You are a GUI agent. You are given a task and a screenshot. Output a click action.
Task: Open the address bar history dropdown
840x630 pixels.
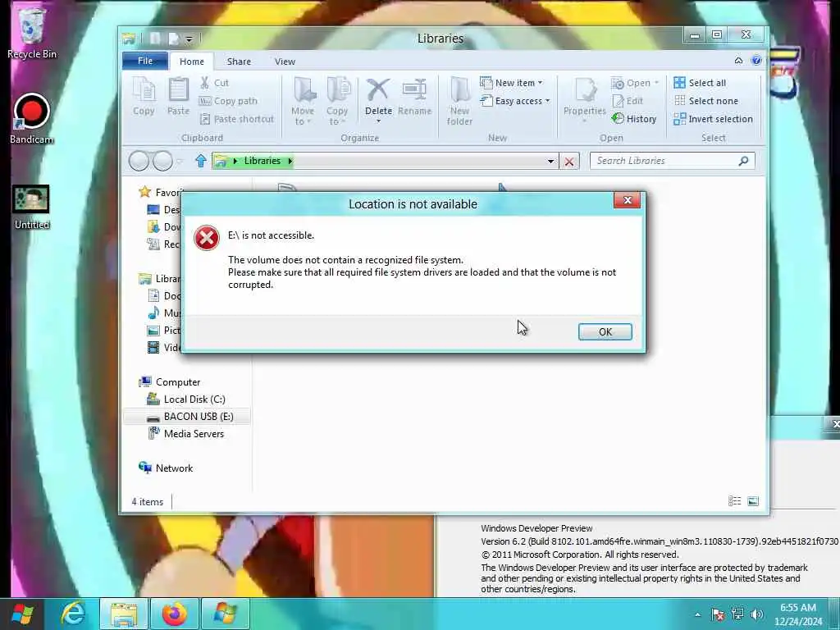click(550, 162)
